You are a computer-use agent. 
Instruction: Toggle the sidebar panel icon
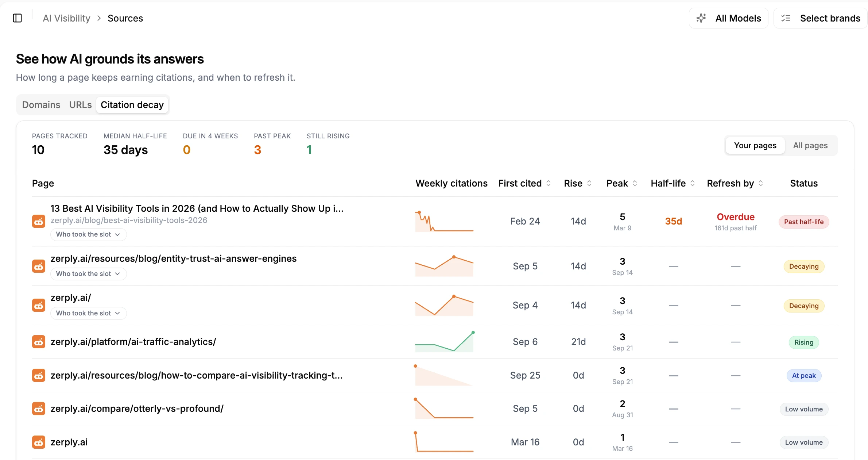click(17, 18)
